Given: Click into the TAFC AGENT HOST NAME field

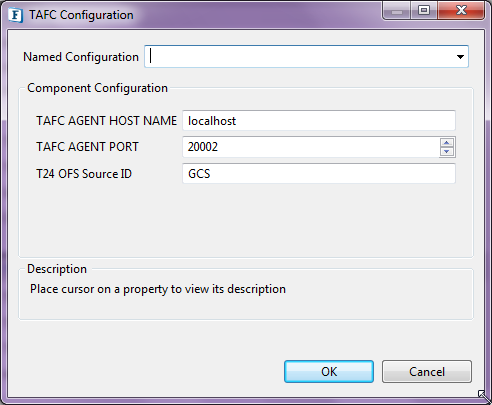Looking at the screenshot, I should pyautogui.click(x=319, y=121).
